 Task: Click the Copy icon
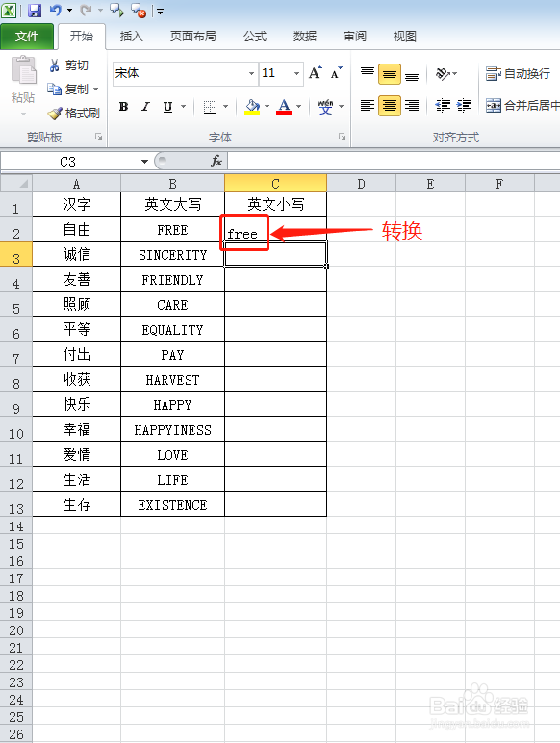54,90
